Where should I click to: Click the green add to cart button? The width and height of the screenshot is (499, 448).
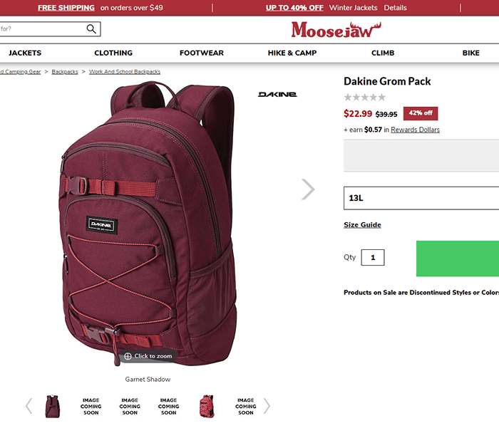click(x=458, y=259)
